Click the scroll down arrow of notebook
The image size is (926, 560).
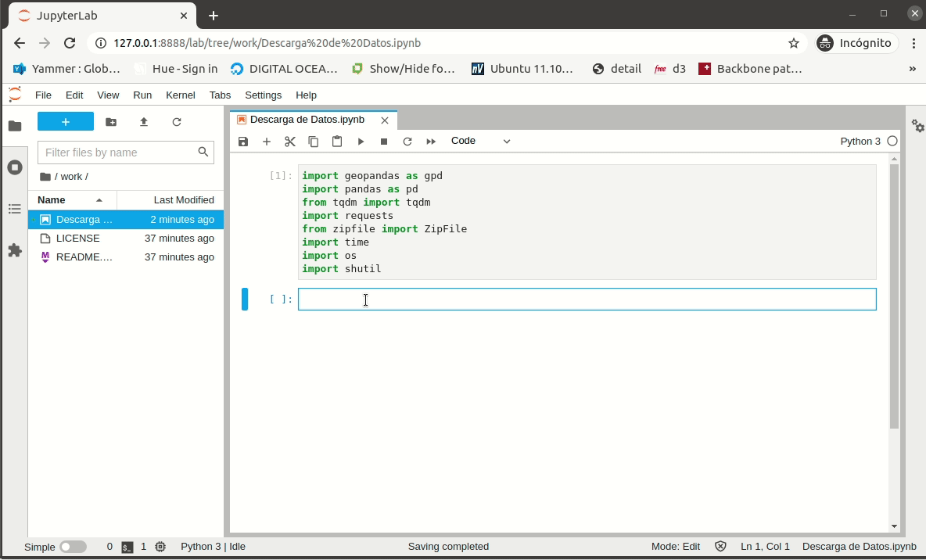[x=894, y=526]
